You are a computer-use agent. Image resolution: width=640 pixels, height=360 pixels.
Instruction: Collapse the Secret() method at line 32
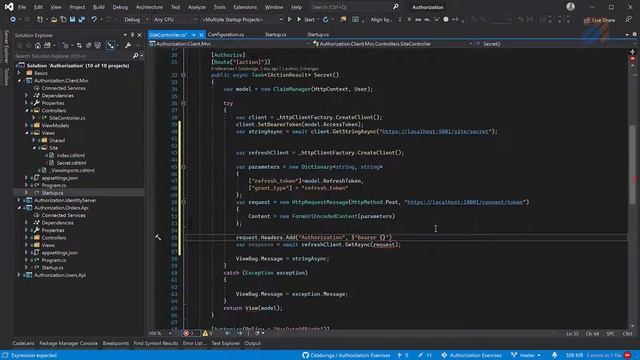coord(183,75)
